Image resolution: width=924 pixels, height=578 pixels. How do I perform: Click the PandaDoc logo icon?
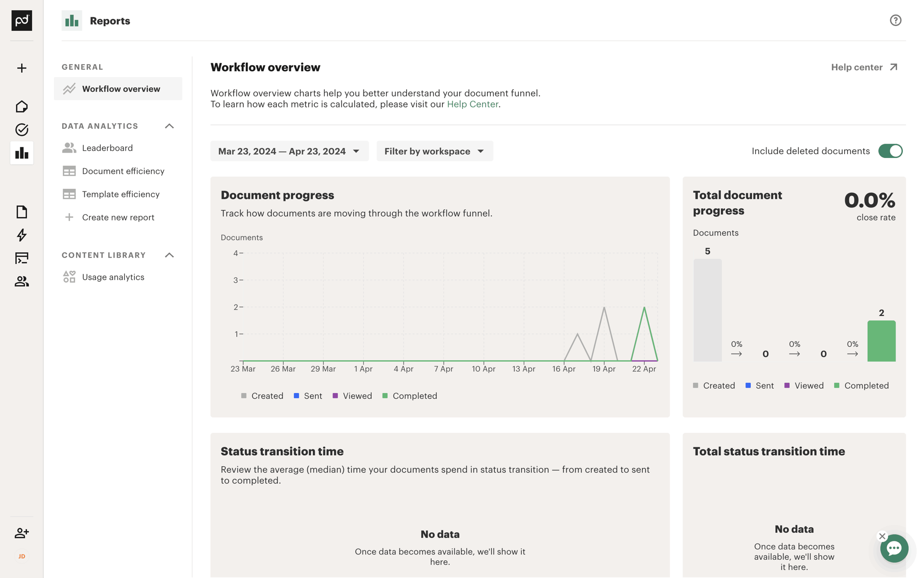click(22, 20)
